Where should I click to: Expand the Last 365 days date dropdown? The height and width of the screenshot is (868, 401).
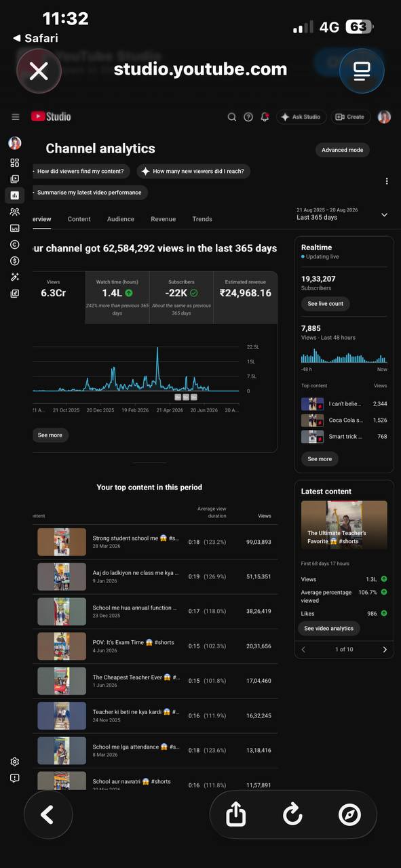pos(343,214)
